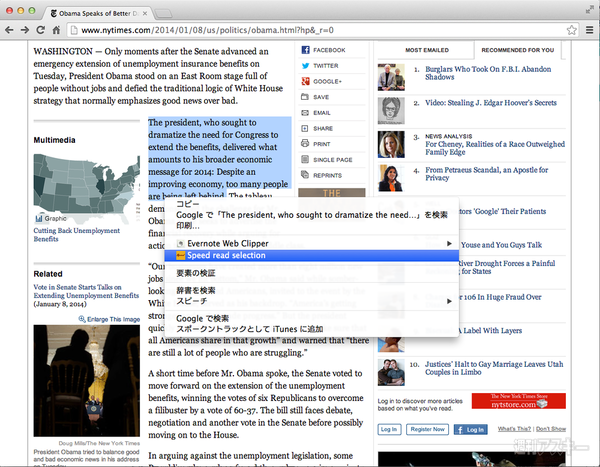Click the Register Now button
Viewport: 600px width, 467px height.
[x=427, y=429]
